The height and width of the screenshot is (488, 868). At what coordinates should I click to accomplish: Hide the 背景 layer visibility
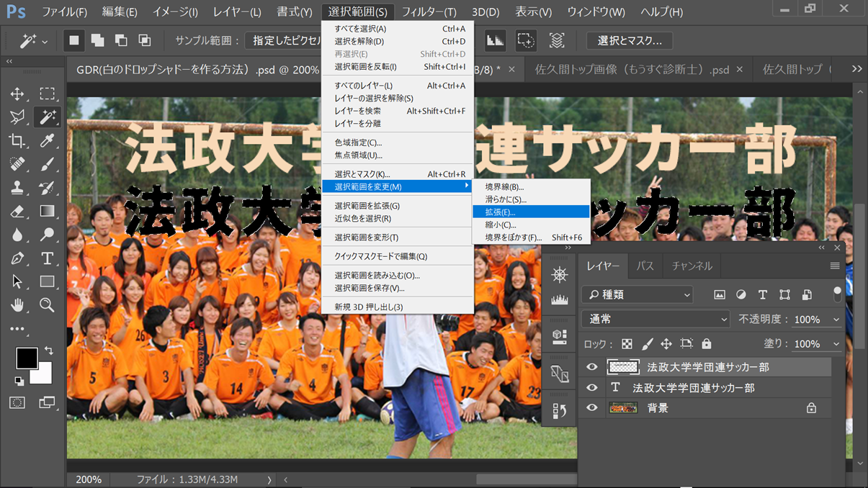click(591, 408)
